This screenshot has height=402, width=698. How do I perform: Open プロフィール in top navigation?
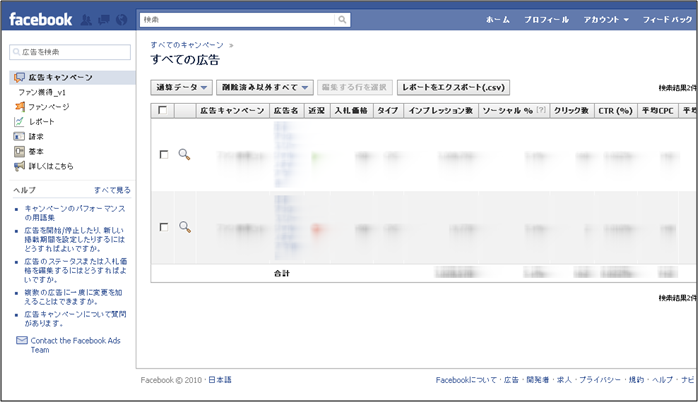[546, 20]
